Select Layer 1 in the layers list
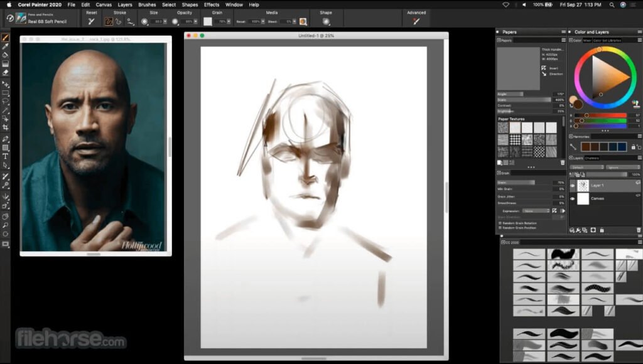Viewport: 643px width, 364px height. click(605, 186)
